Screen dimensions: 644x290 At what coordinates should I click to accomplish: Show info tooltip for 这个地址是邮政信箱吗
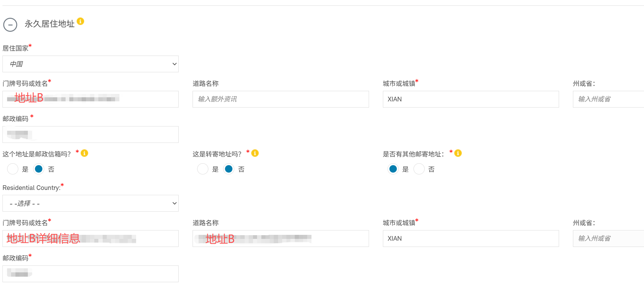pos(84,153)
